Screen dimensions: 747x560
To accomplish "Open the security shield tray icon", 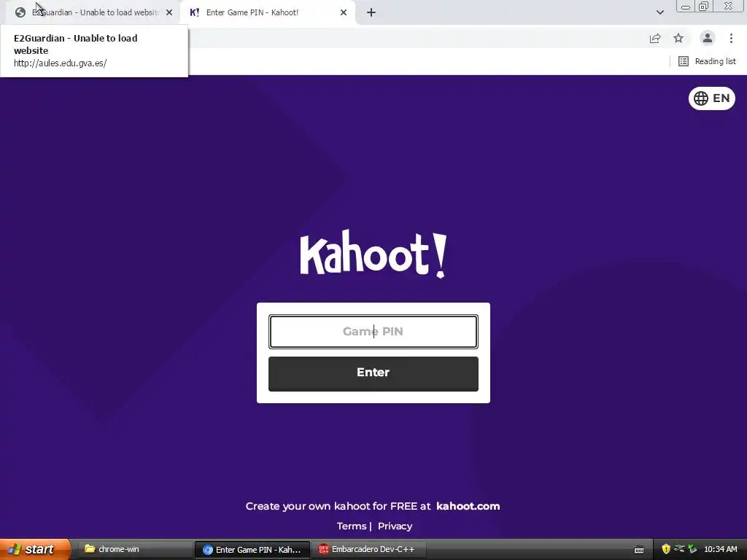I will coord(666,550).
